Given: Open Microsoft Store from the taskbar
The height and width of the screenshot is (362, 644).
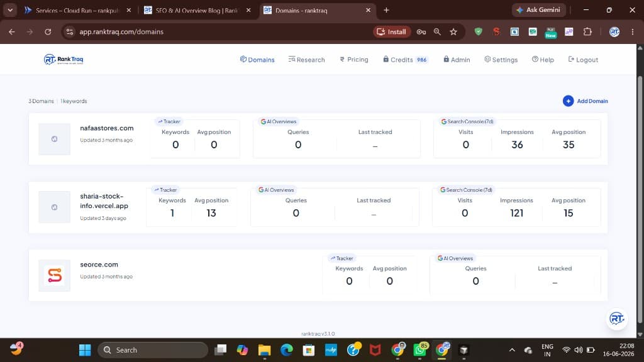Looking at the screenshot, I should coord(308,350).
